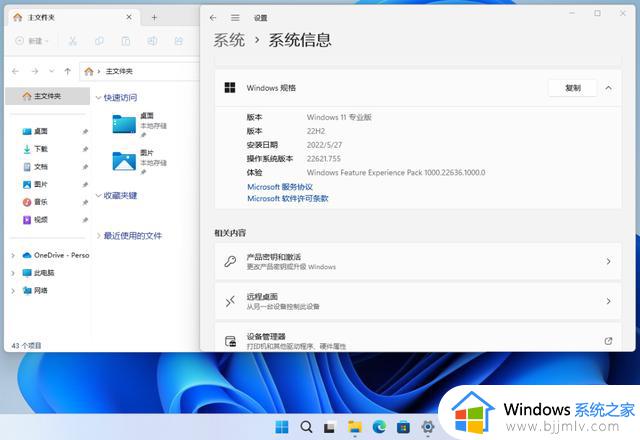Click the external link icon for 设备管理器
The image size is (640, 440).
(608, 341)
